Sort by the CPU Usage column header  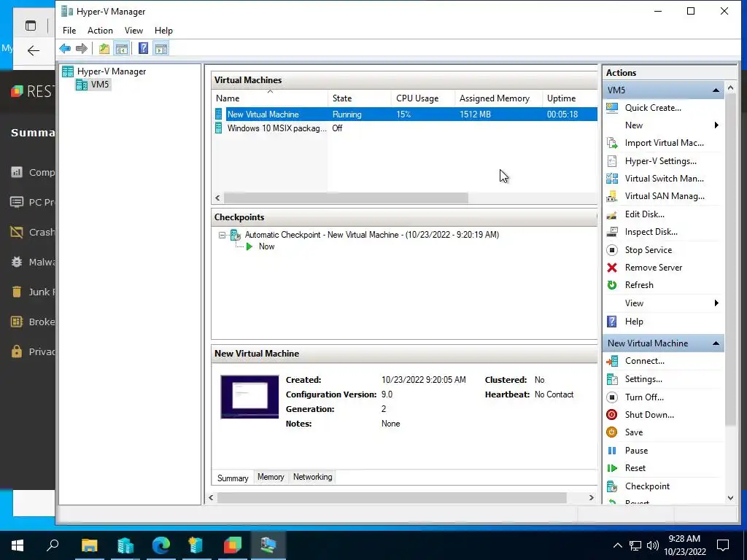422,98
